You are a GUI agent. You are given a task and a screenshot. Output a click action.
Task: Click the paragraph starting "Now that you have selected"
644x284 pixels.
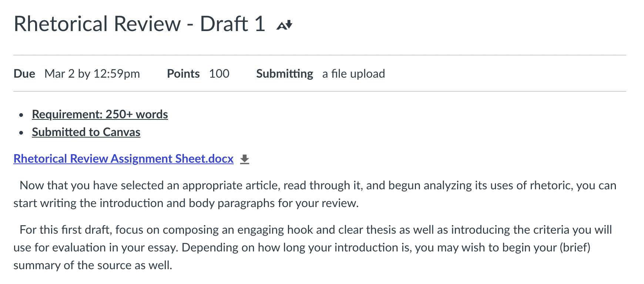pos(315,194)
